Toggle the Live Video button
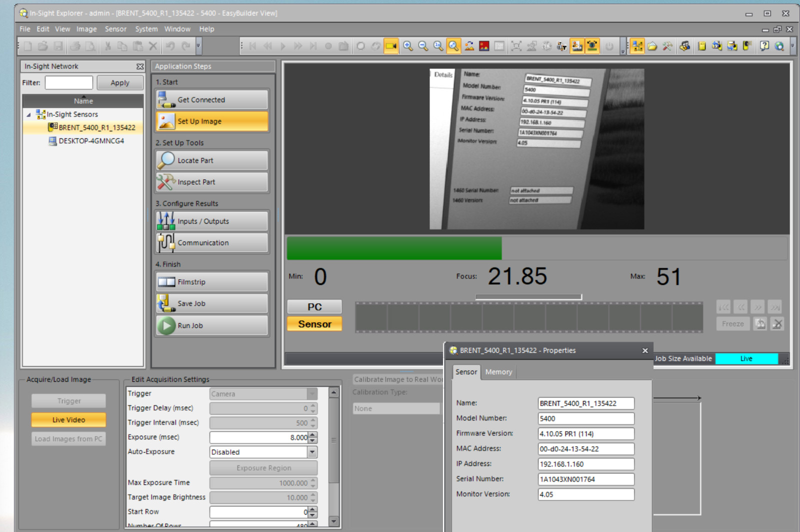 click(68, 420)
